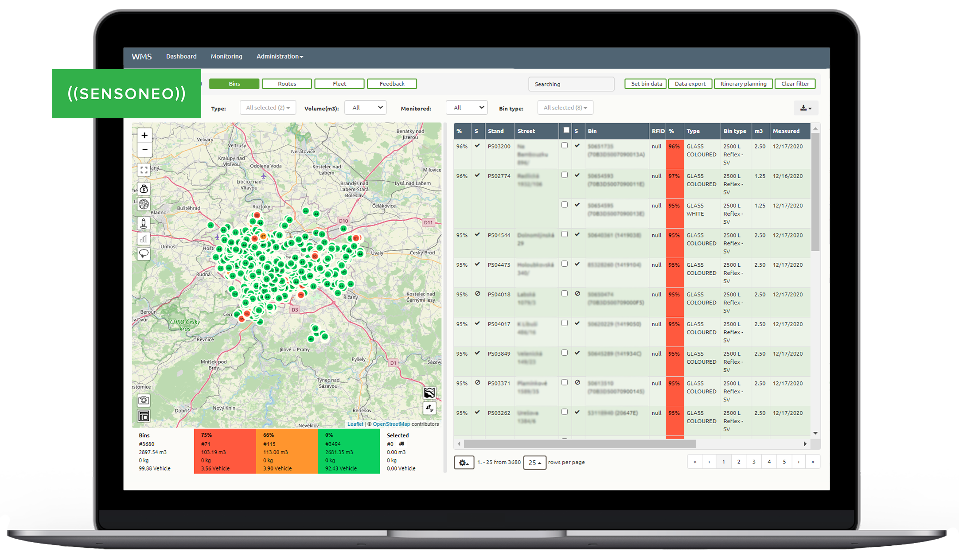The width and height of the screenshot is (959, 560).
Task: Open the rows per page selector
Action: point(534,463)
